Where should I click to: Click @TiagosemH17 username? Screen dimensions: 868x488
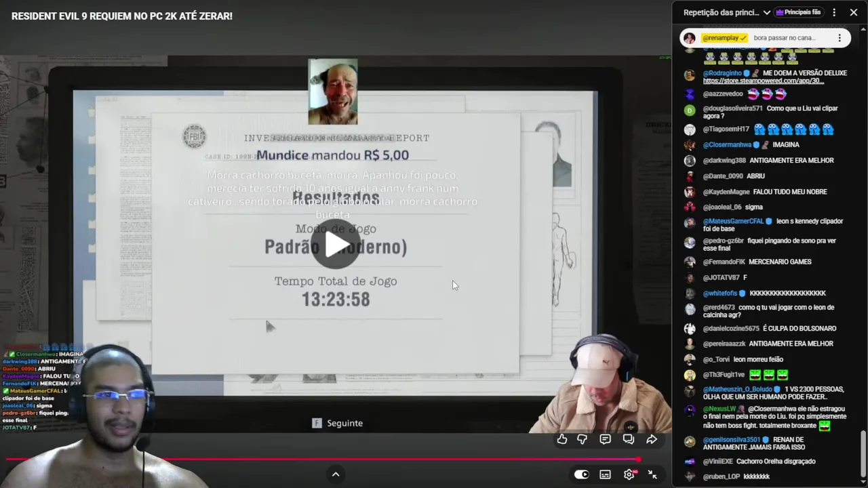pyautogui.click(x=726, y=129)
